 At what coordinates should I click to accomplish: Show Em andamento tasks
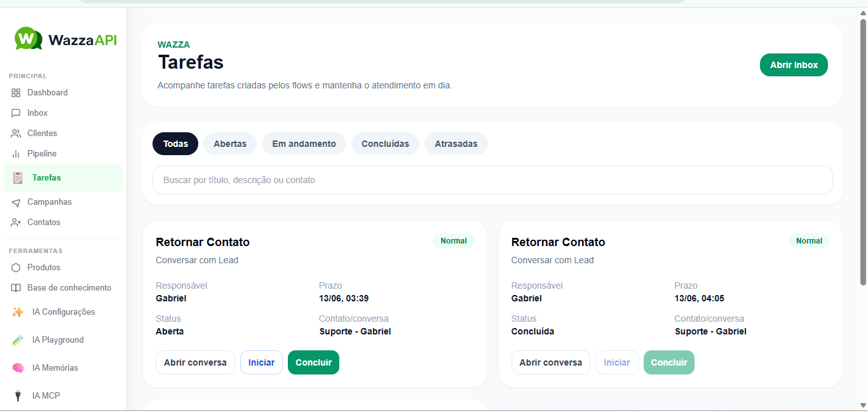(304, 144)
